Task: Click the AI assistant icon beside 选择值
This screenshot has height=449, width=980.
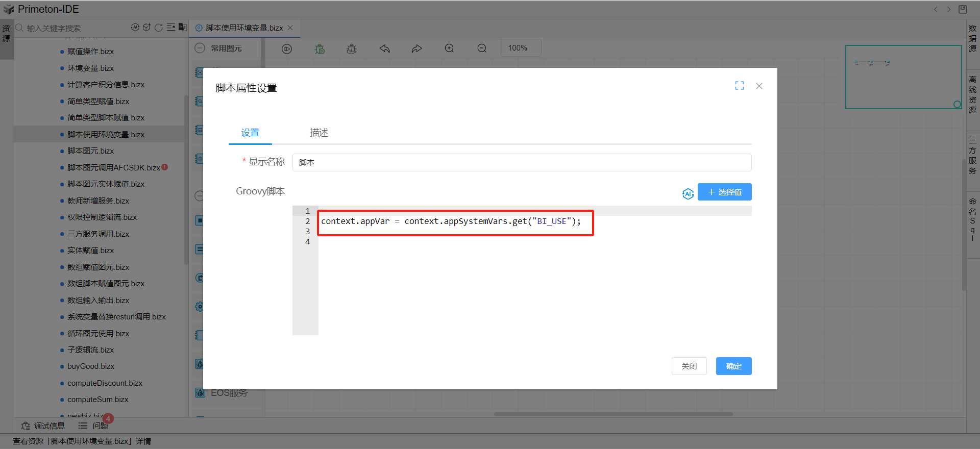Action: point(688,193)
